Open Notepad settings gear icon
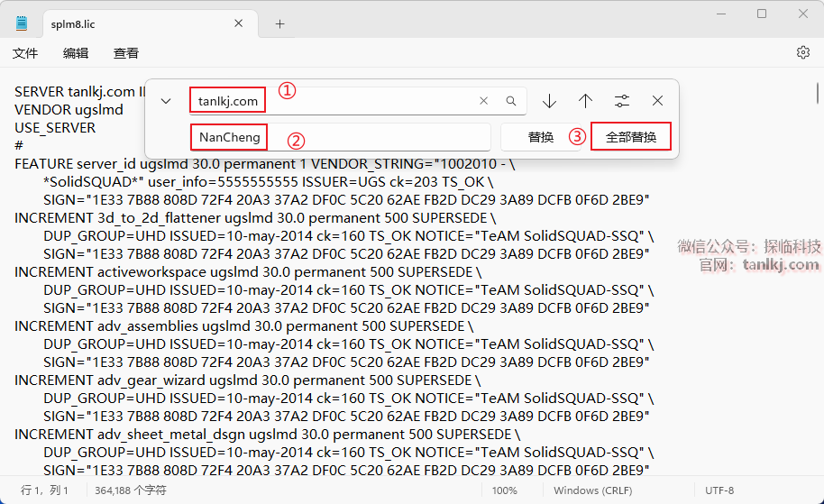The width and height of the screenshot is (824, 504). (803, 53)
